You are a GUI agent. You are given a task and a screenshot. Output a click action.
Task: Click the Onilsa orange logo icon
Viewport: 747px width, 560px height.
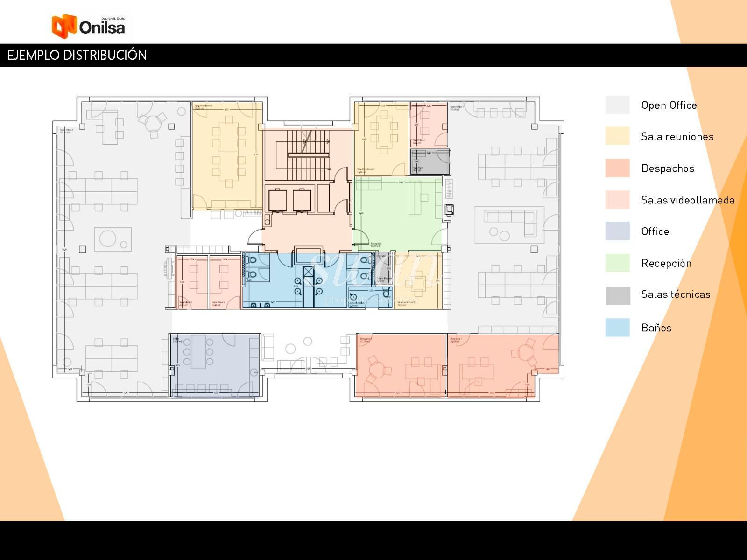tap(64, 26)
